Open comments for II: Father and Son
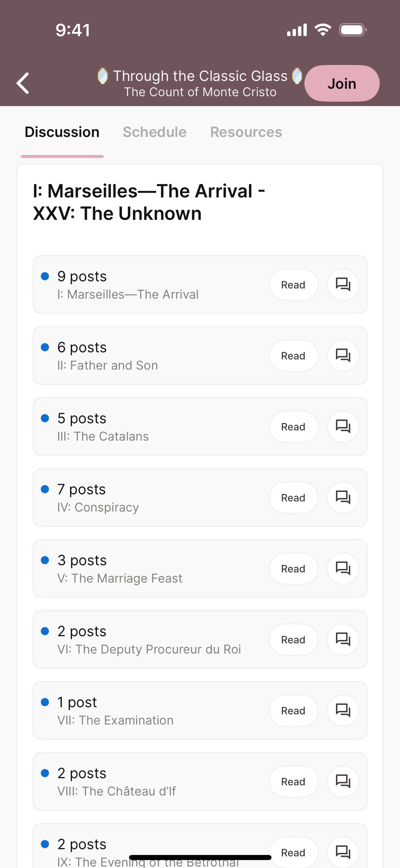Image resolution: width=400 pixels, height=868 pixels. click(x=343, y=356)
